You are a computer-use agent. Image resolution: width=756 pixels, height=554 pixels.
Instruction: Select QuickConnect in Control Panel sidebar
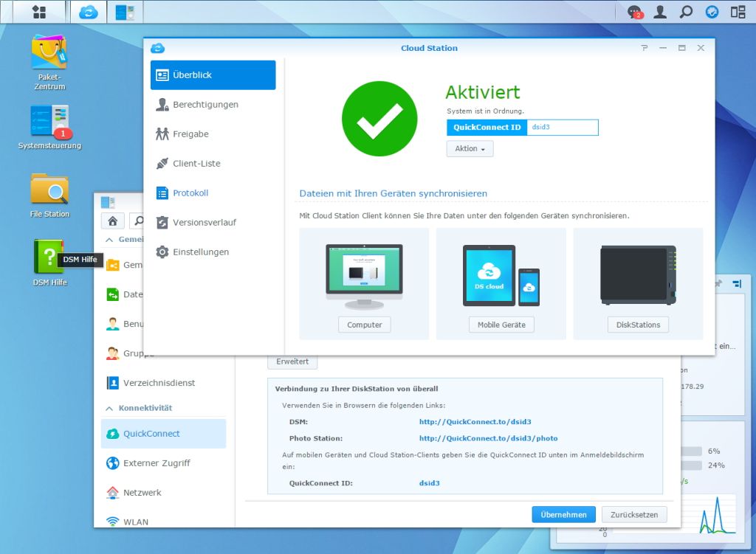163,434
